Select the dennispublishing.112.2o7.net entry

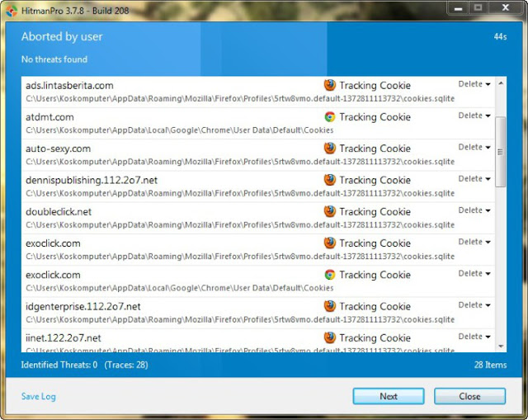(258, 186)
